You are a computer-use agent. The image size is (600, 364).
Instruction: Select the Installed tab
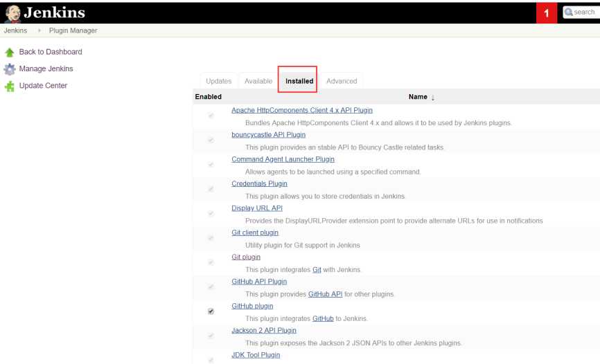click(299, 81)
